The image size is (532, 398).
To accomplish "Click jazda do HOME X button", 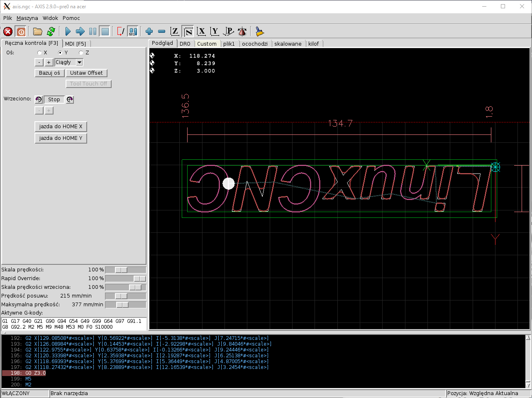I will (x=61, y=127).
